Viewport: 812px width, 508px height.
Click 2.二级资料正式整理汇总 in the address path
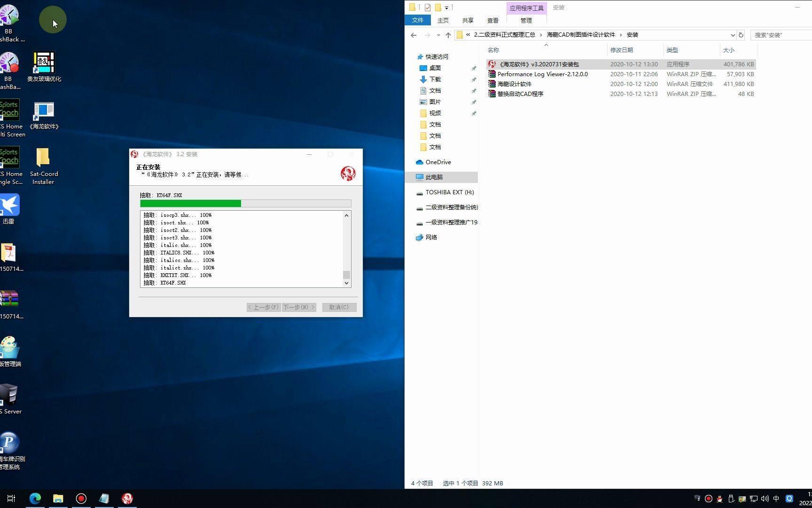(505, 35)
